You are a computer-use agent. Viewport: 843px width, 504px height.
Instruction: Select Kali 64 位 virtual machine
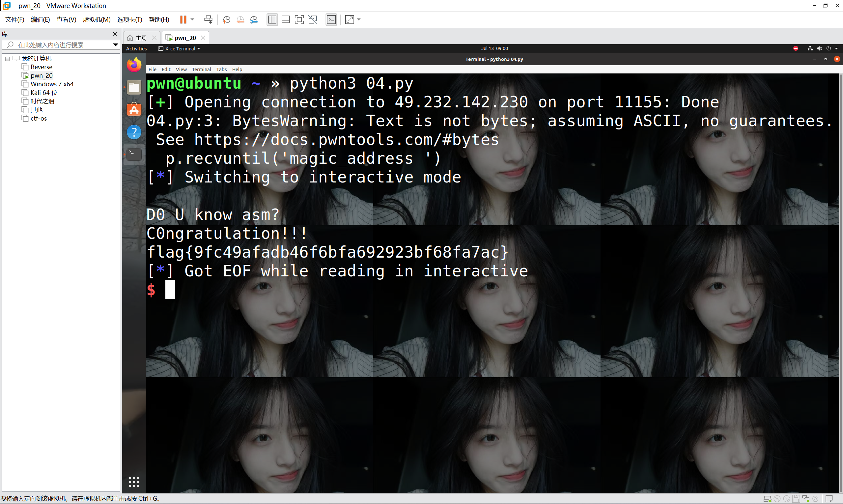tap(43, 92)
